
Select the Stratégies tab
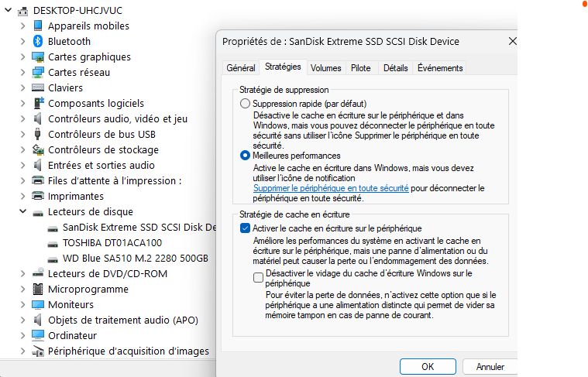(x=283, y=67)
